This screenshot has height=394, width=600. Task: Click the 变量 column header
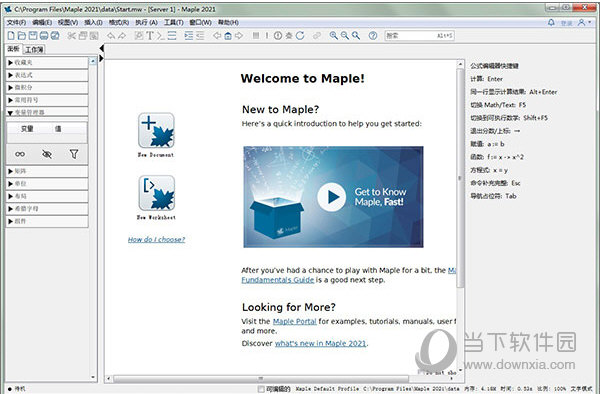(27, 129)
